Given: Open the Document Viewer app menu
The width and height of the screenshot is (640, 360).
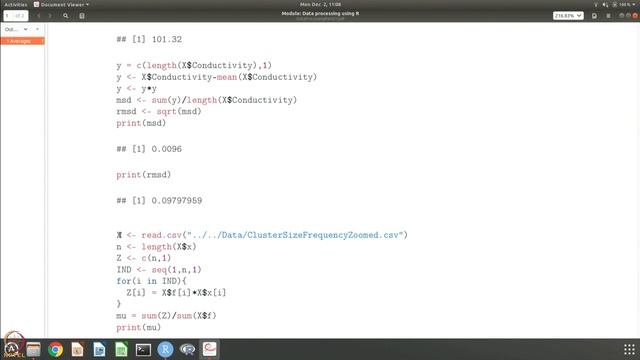Looking at the screenshot, I should click(x=61, y=4).
